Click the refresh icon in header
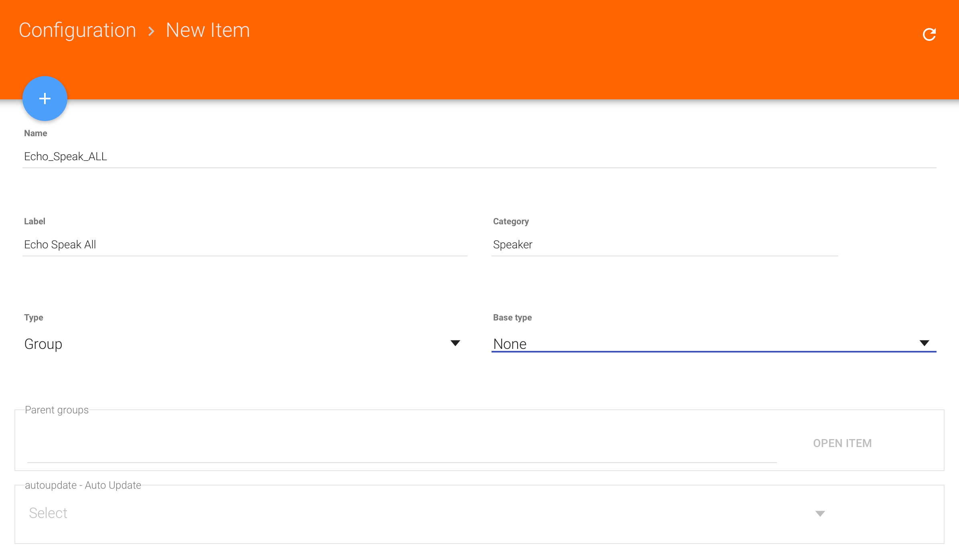 click(929, 34)
